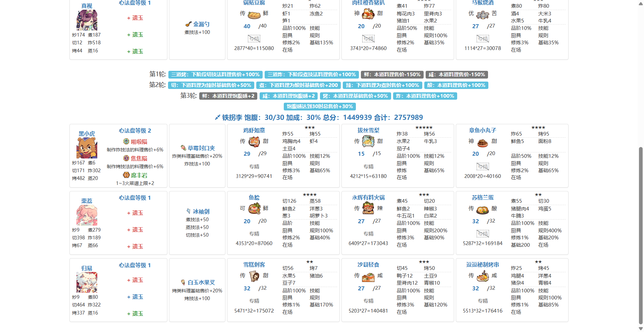644x332 pixels.
Task: Add the last 遗玉 slot for 归易
Action: (x=135, y=314)
